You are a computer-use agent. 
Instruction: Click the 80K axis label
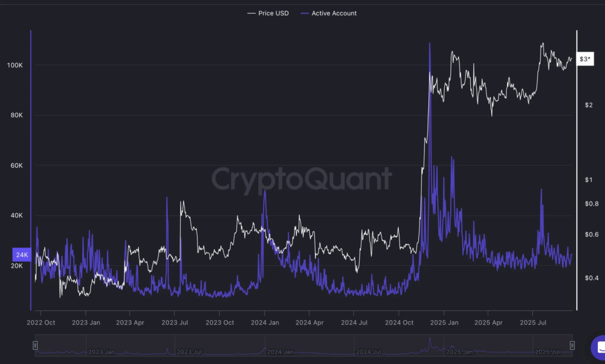point(17,115)
